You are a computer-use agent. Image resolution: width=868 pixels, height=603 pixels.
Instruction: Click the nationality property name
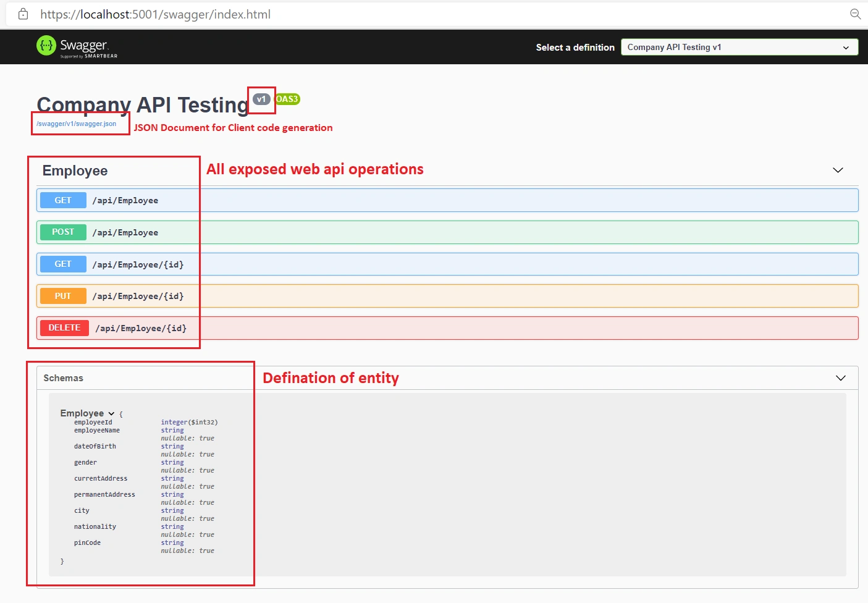tap(95, 527)
